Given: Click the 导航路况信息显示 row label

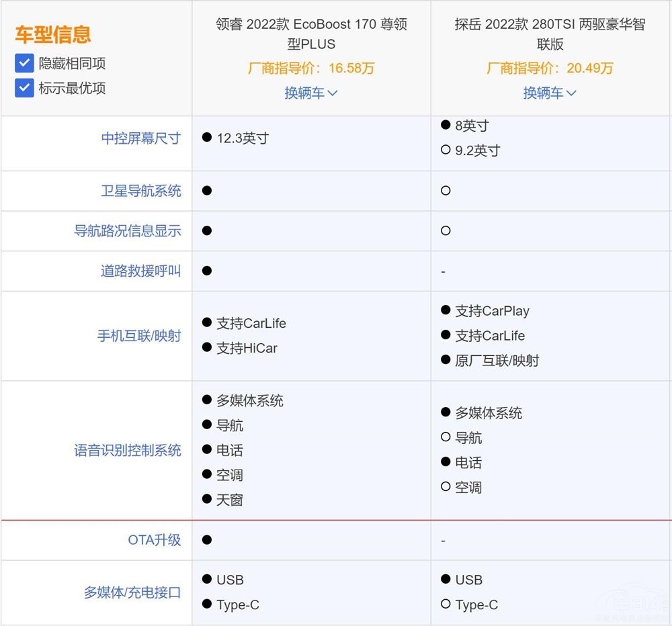Looking at the screenshot, I should click(x=128, y=231).
